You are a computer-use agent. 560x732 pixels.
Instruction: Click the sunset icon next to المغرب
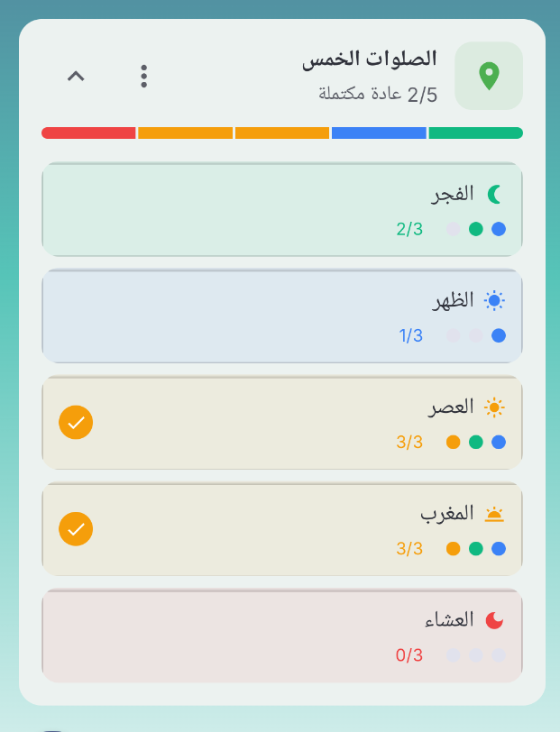495,512
